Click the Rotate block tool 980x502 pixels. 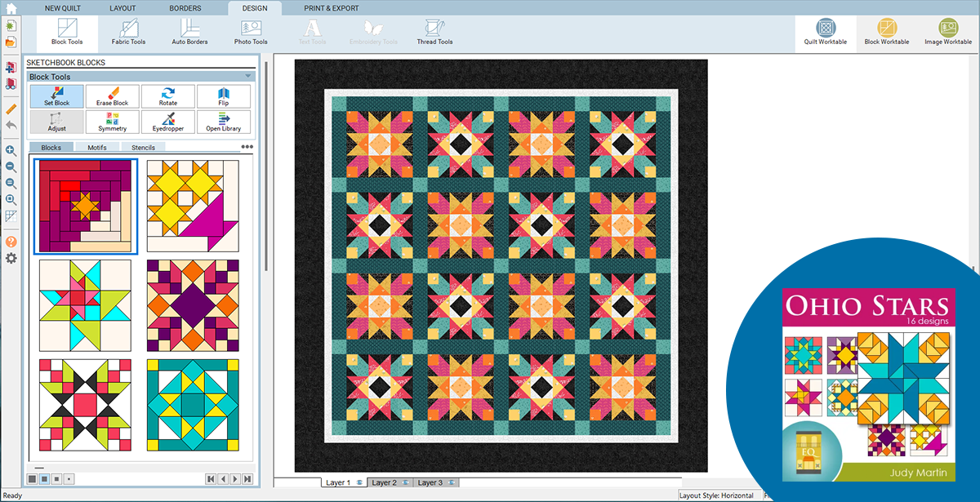168,96
